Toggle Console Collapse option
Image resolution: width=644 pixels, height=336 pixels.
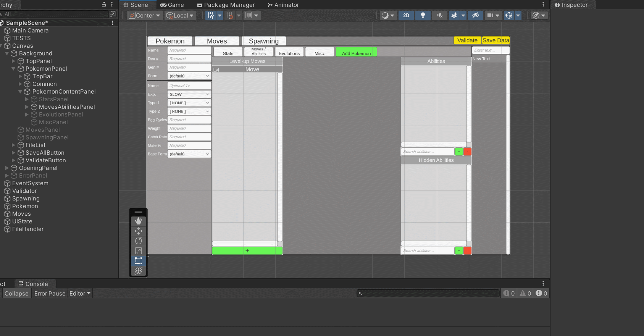click(16, 293)
